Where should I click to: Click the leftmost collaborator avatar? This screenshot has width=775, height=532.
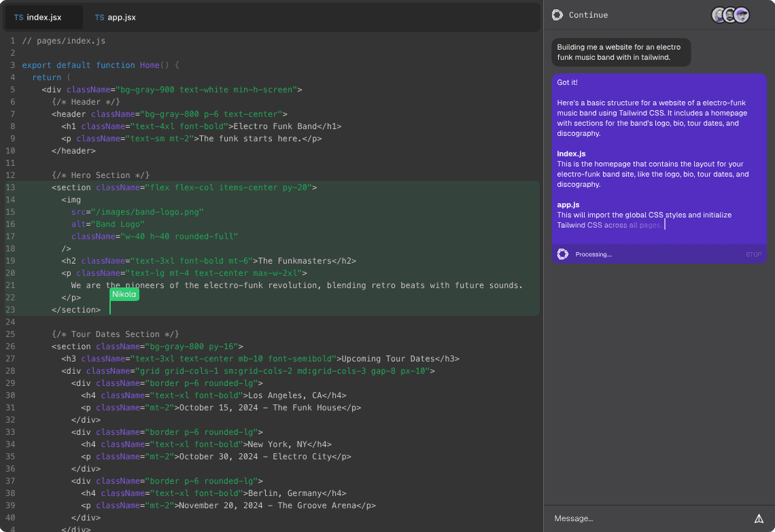click(719, 15)
